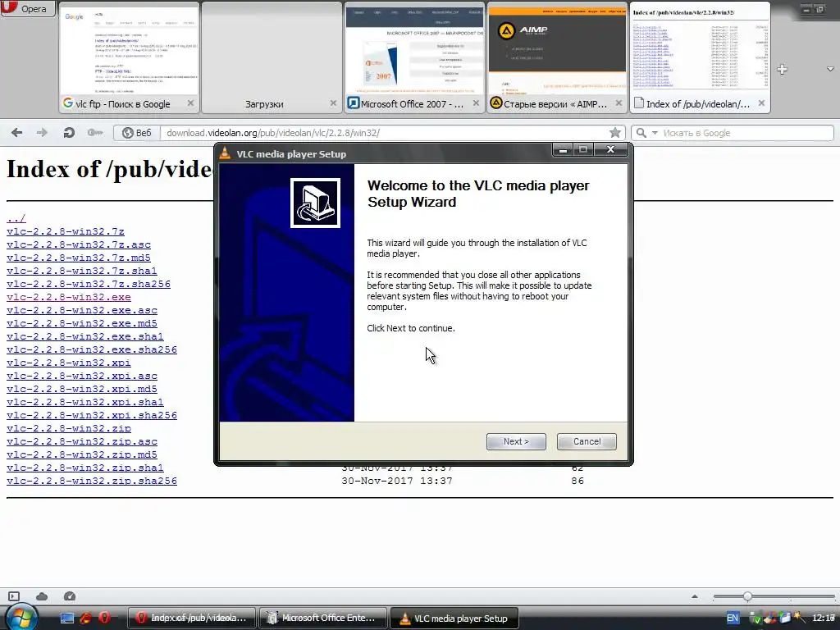
Task: Click the EN language indicator in tray
Action: [733, 618]
